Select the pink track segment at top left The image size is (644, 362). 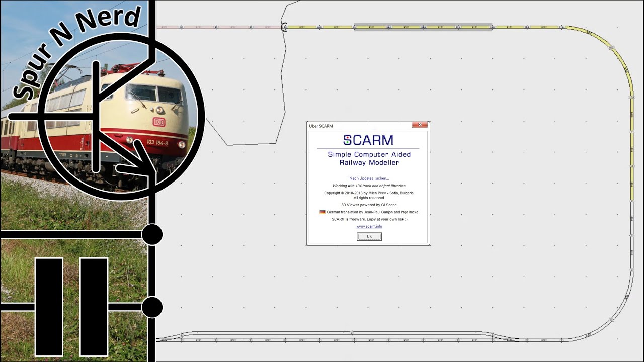219,27
